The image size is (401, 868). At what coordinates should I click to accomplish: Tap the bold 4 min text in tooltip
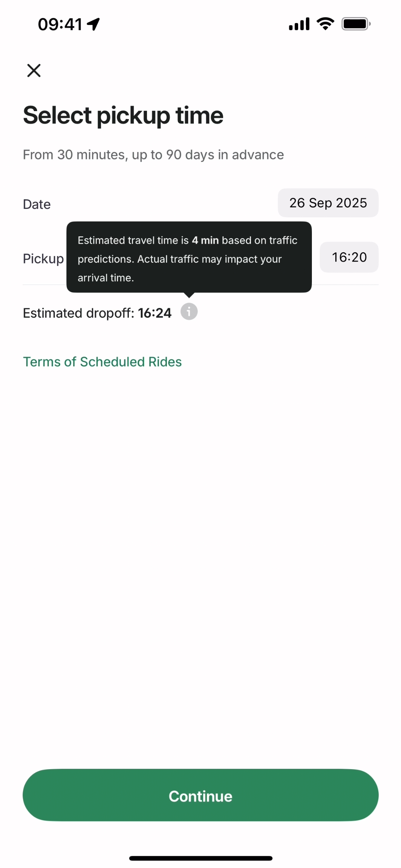[x=205, y=240]
